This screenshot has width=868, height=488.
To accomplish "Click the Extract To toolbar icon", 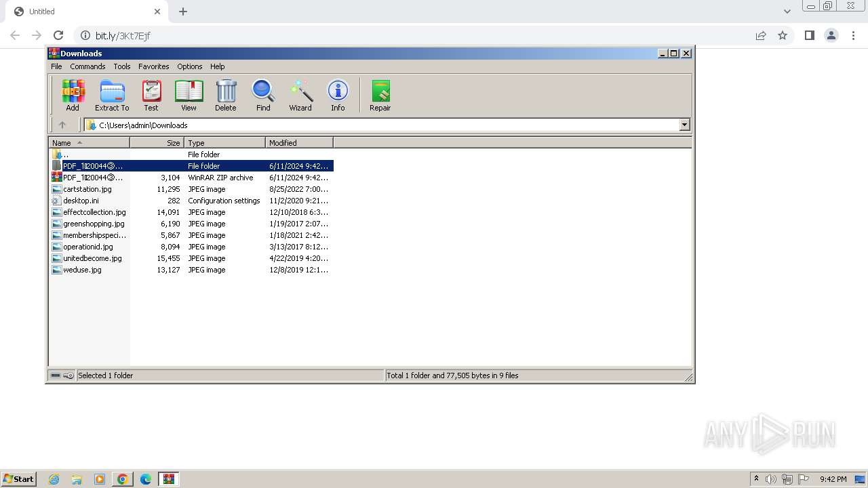I will (x=112, y=95).
